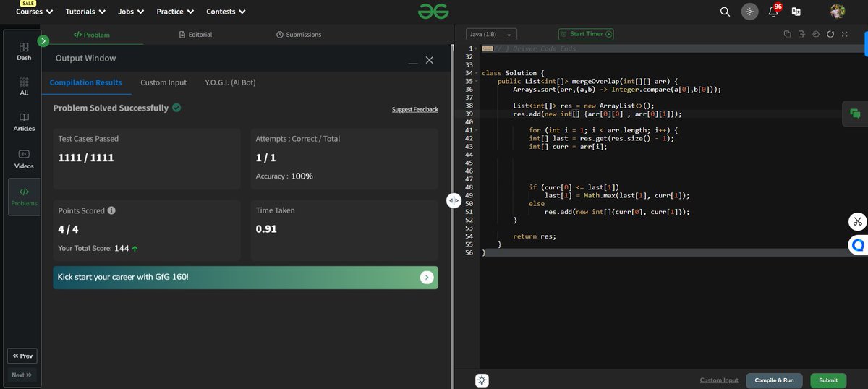Switch to the Editorial tab
Image resolution: width=868 pixels, height=389 pixels.
tap(195, 34)
